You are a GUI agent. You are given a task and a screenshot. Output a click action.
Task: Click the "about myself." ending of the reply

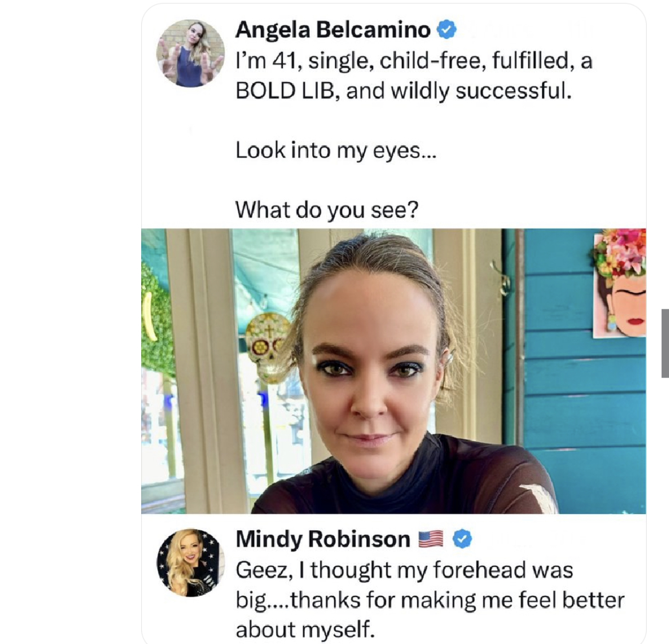click(305, 629)
